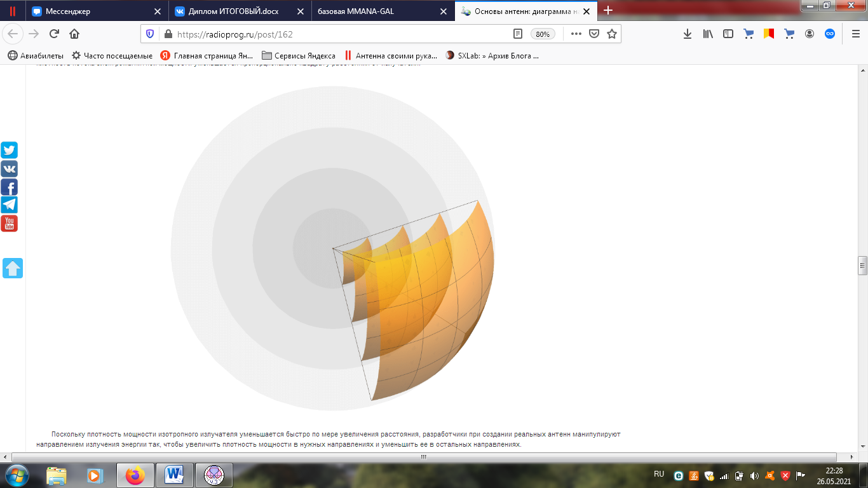Open the network signal tray icon

[x=724, y=475]
